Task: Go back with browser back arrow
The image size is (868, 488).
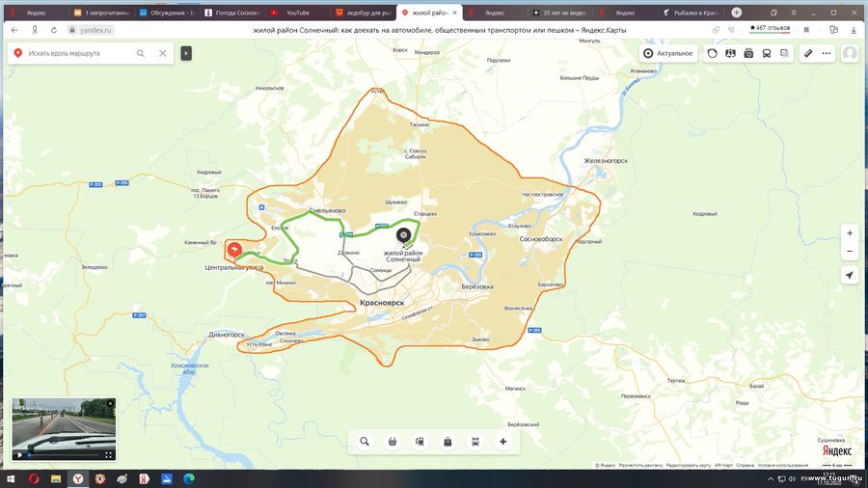Action: coord(14,30)
